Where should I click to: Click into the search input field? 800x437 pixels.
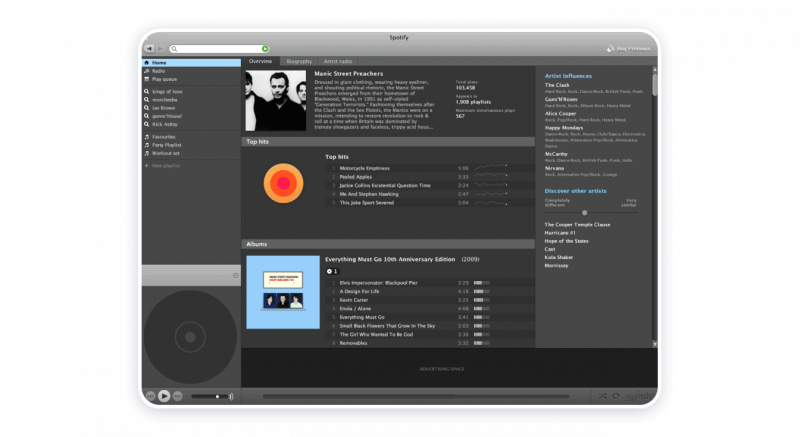[x=219, y=49]
